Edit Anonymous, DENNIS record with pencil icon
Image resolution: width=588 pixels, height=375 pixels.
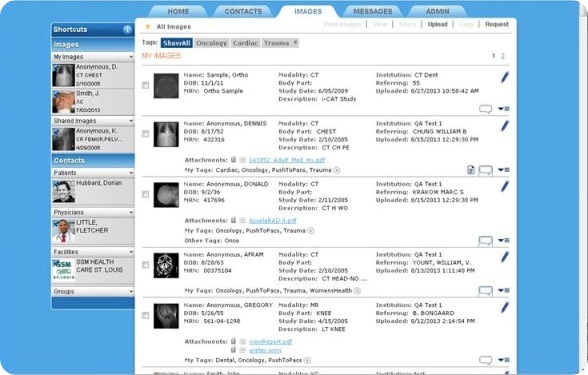[505, 126]
